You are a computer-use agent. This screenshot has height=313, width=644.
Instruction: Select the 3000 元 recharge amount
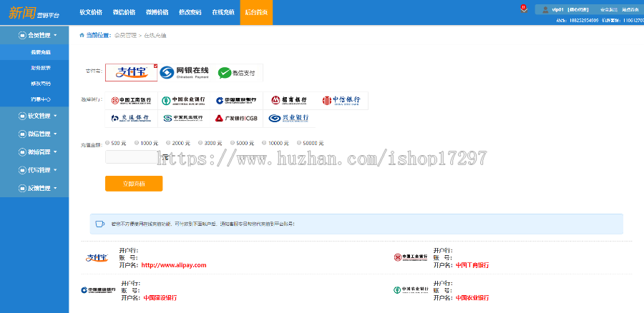(200, 143)
